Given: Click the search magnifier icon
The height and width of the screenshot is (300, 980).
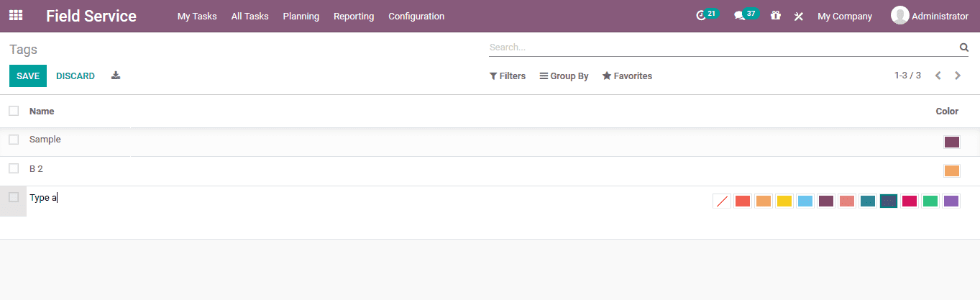Looking at the screenshot, I should click(x=964, y=47).
